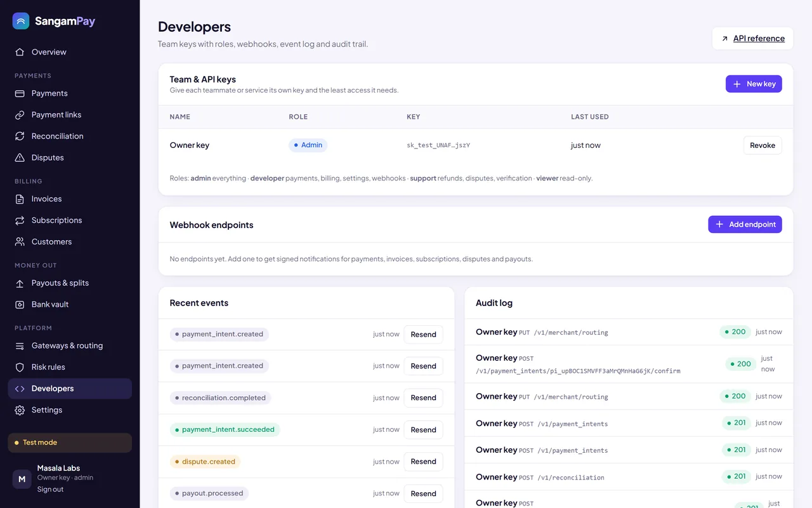Screen dimensions: 812x508
Task: Click the plus icon in Add endpoint
Action: tap(719, 224)
